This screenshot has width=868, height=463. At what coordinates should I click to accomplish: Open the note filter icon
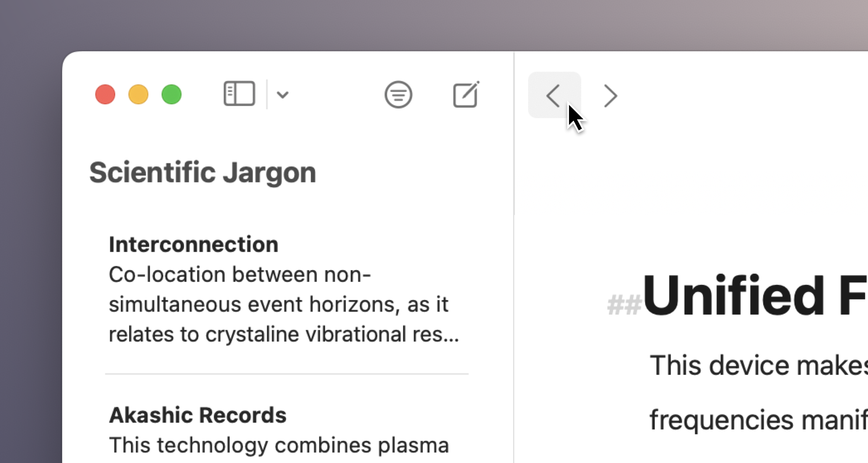point(398,94)
